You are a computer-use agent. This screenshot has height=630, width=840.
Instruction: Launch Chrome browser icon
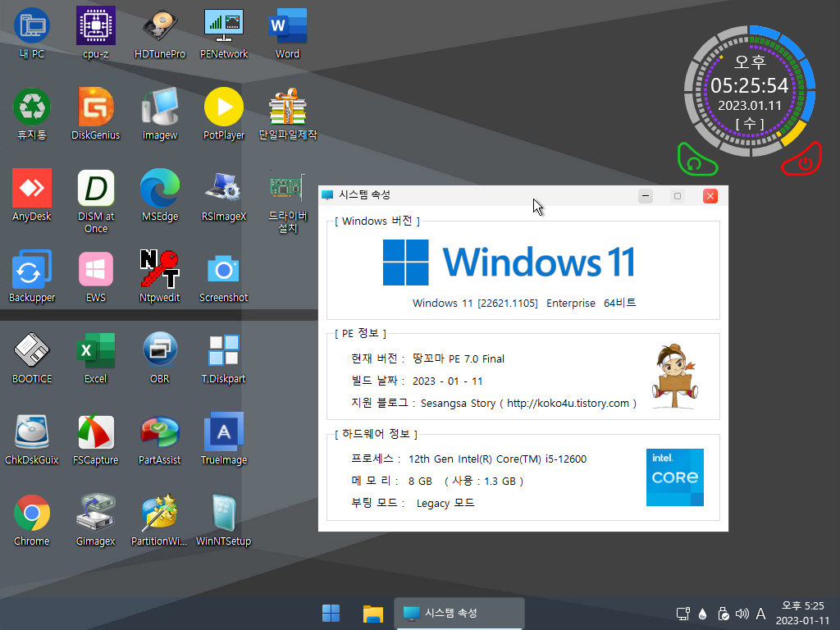pyautogui.click(x=32, y=520)
